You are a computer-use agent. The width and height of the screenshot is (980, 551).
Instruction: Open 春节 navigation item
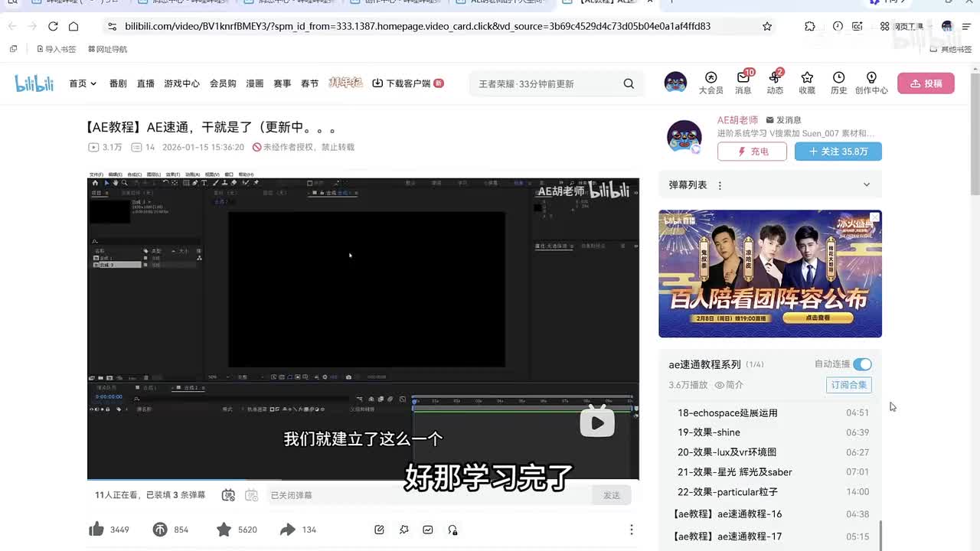coord(310,83)
